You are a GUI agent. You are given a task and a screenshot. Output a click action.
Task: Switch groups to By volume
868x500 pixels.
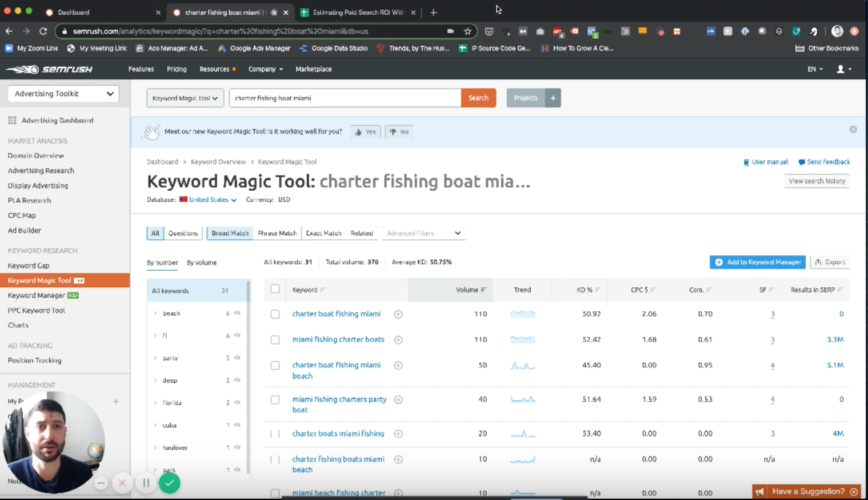201,263
